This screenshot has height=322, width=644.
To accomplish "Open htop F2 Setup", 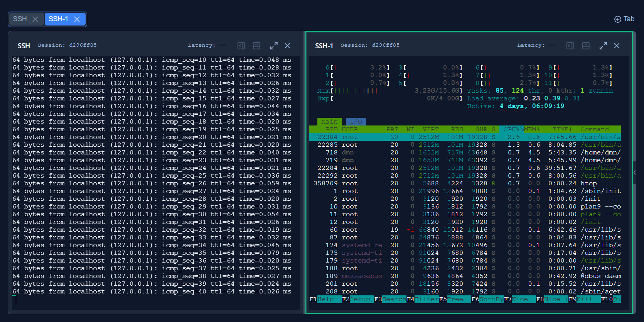I will [x=357, y=299].
